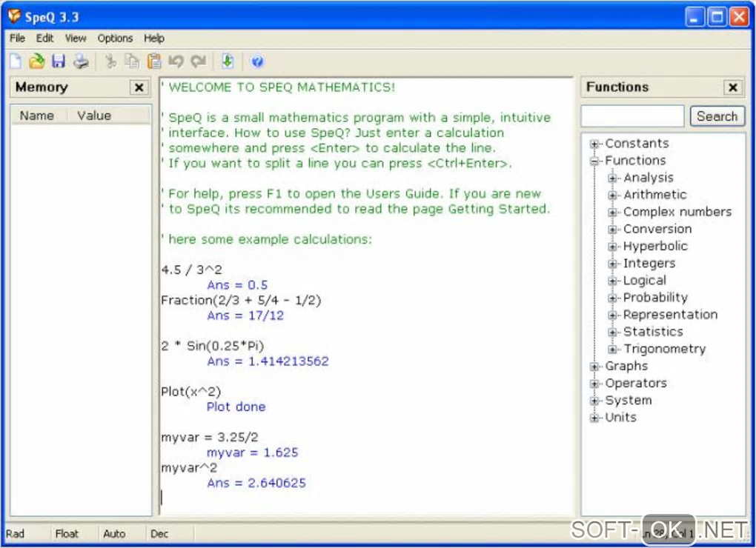
Task: Toggle the Rad angle mode in status bar
Action: tap(15, 533)
